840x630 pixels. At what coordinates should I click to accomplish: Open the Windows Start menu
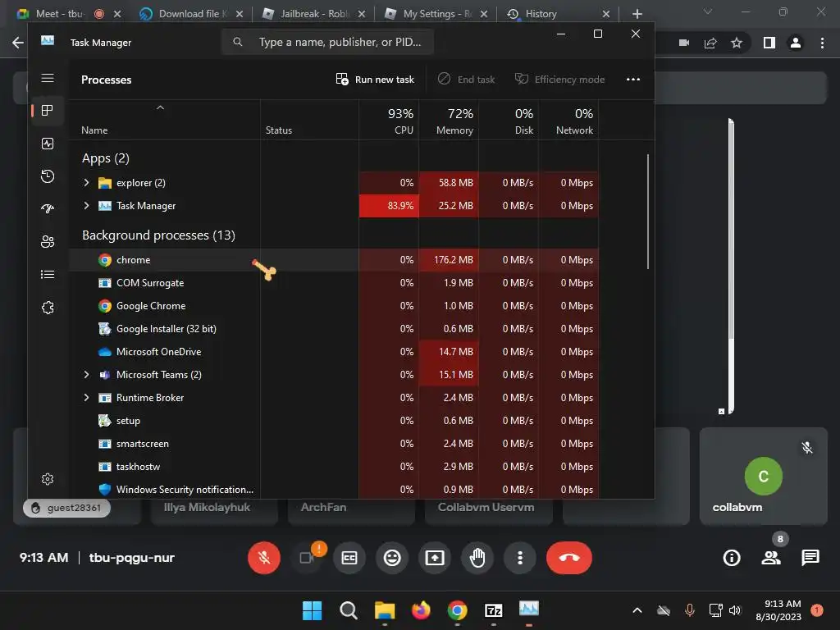point(312,610)
